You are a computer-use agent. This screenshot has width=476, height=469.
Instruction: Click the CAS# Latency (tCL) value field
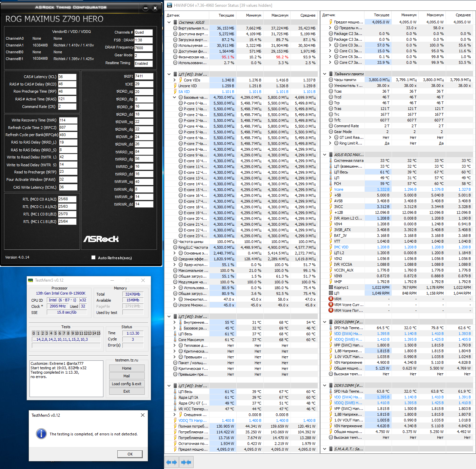[67, 77]
